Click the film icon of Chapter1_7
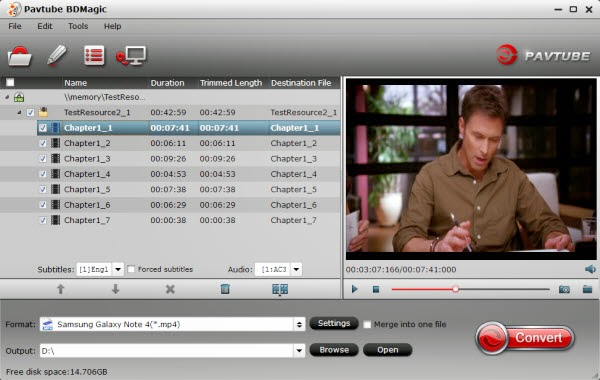 [x=55, y=220]
